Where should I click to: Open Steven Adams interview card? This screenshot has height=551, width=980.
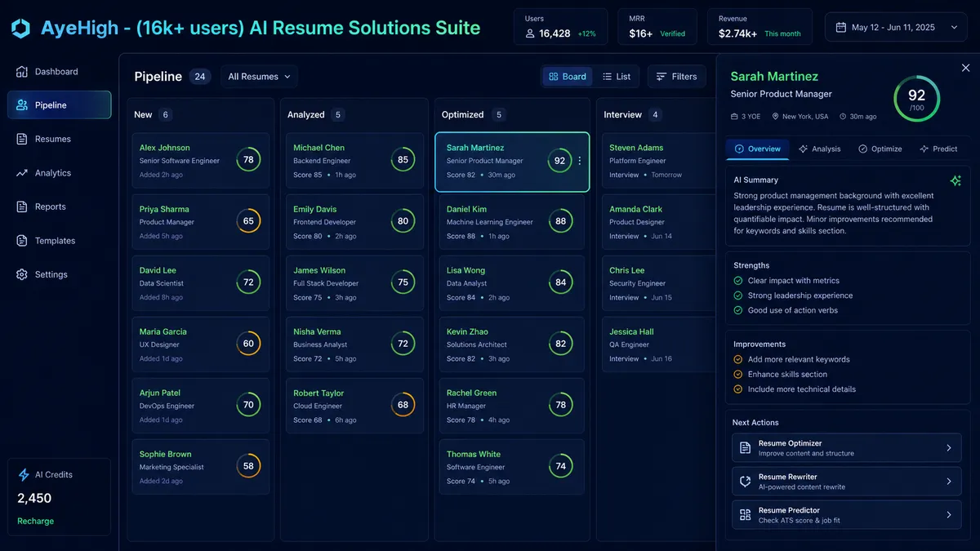(x=659, y=161)
